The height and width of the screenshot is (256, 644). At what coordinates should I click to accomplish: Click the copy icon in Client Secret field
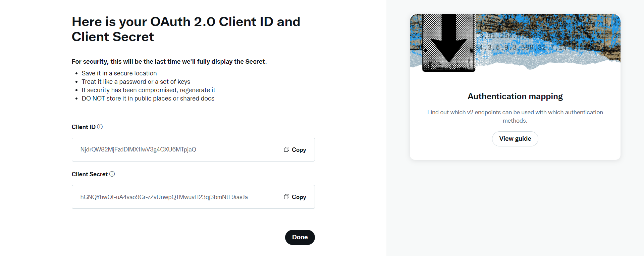tap(286, 197)
